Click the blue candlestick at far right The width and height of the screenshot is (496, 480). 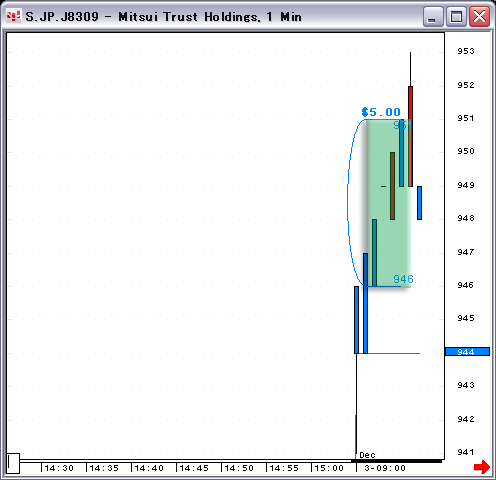(x=419, y=203)
